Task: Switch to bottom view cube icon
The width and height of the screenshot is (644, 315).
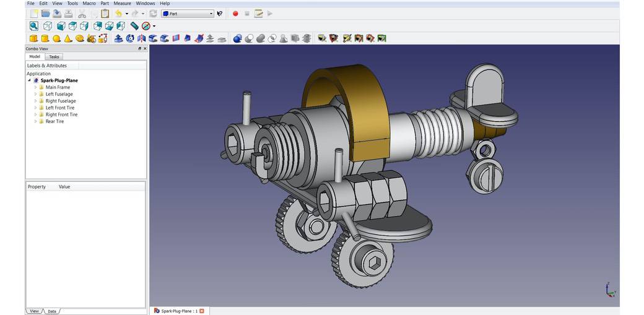Action: pyautogui.click(x=109, y=26)
